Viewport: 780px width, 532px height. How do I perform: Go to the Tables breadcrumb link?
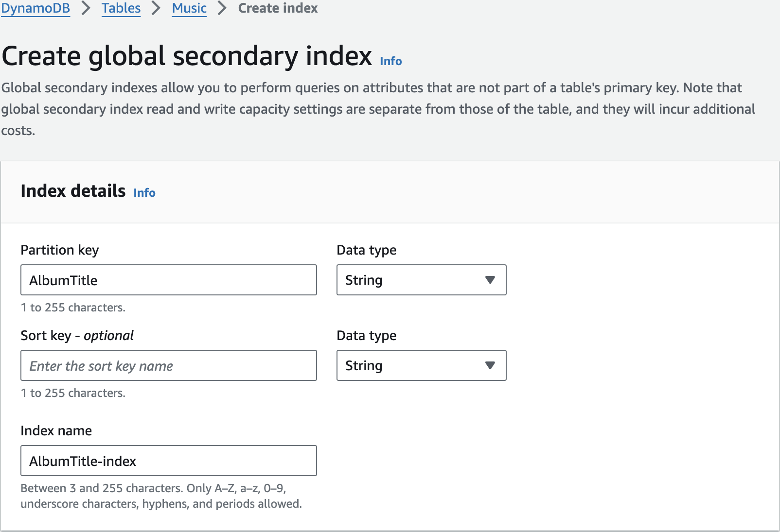(121, 8)
